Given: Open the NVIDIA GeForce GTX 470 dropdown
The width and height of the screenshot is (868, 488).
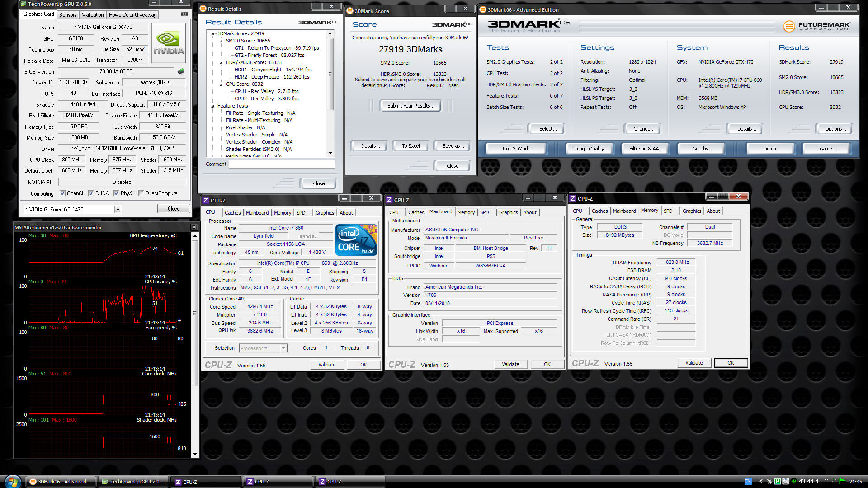Looking at the screenshot, I should pyautogui.click(x=118, y=209).
